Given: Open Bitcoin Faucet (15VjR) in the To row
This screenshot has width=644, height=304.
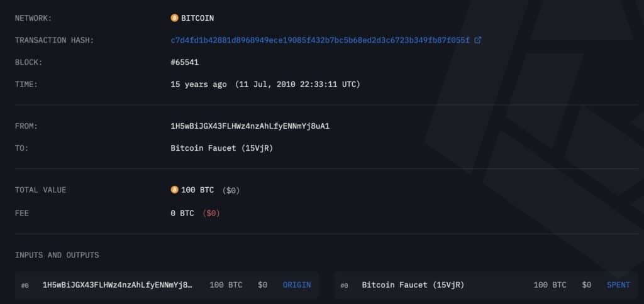Looking at the screenshot, I should 223,148.
